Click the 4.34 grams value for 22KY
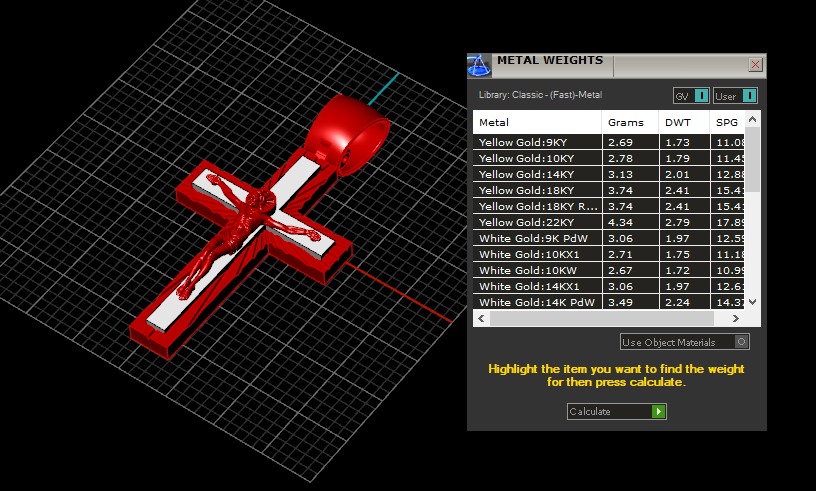816x491 pixels. (620, 222)
